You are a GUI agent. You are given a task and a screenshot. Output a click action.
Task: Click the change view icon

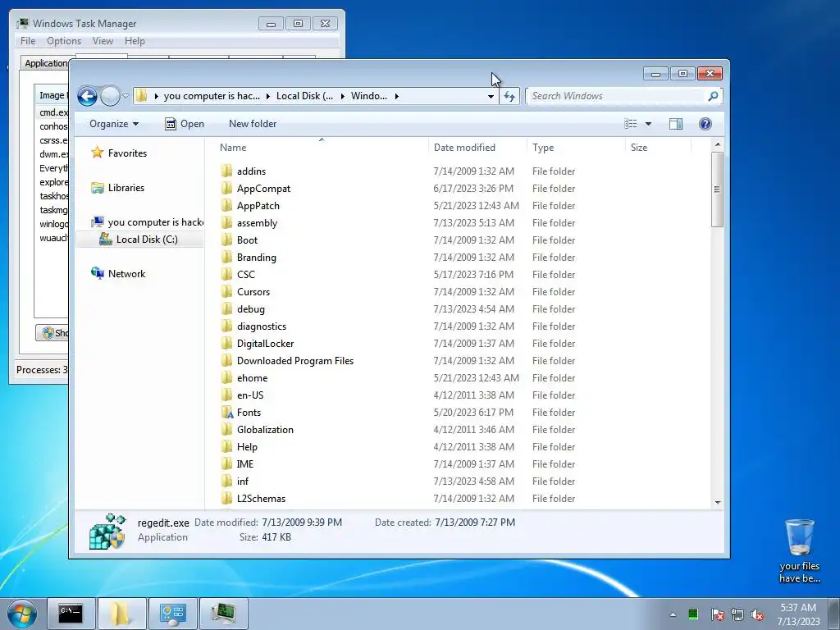pos(631,124)
